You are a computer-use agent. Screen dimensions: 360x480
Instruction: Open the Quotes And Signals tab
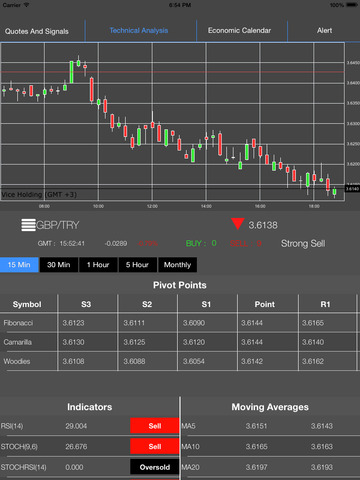(x=37, y=31)
